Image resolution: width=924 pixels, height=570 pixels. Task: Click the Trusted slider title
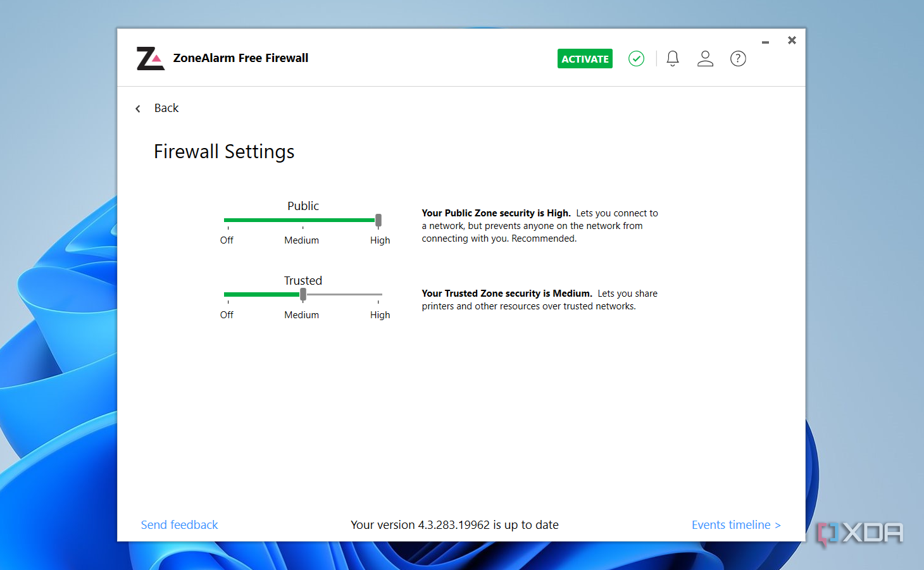pos(303,281)
